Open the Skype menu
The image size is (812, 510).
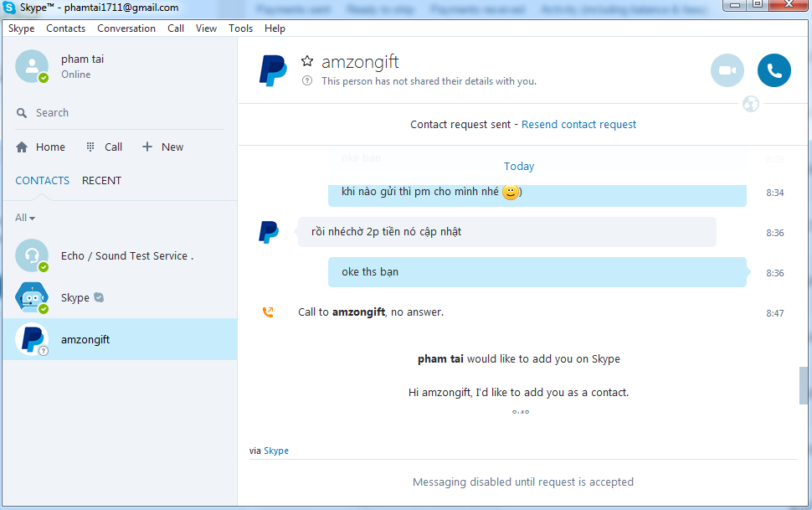point(21,28)
